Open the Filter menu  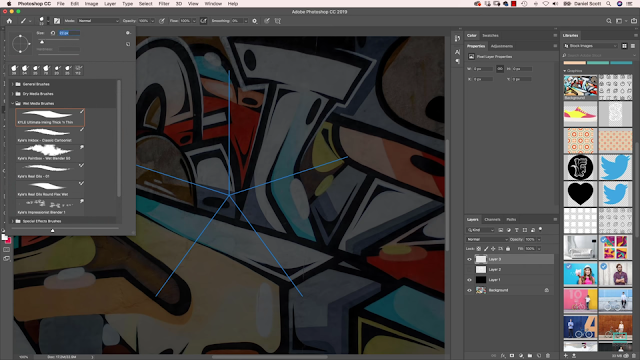(x=164, y=4)
